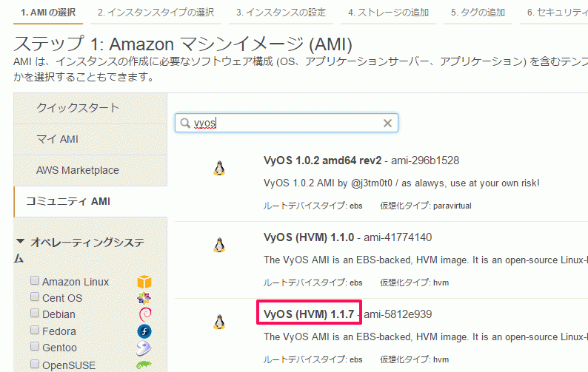Click the Amazon Linux orange box icon
588x372 pixels.
click(144, 282)
